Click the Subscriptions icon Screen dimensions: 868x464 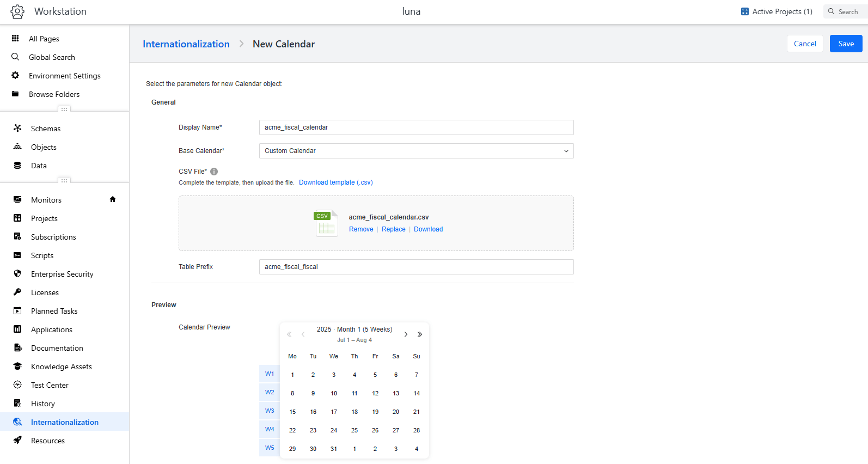pos(17,236)
